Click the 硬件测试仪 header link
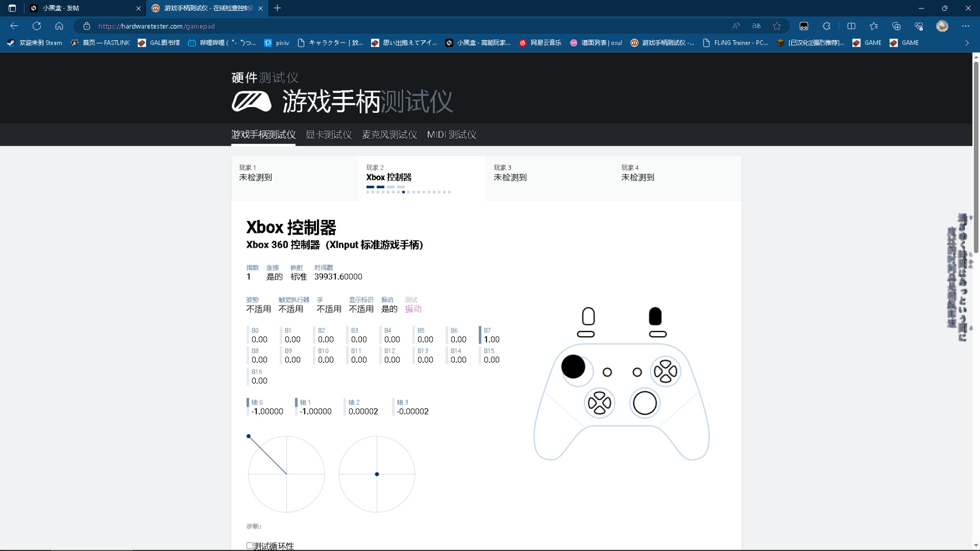The image size is (980, 551). (x=265, y=78)
